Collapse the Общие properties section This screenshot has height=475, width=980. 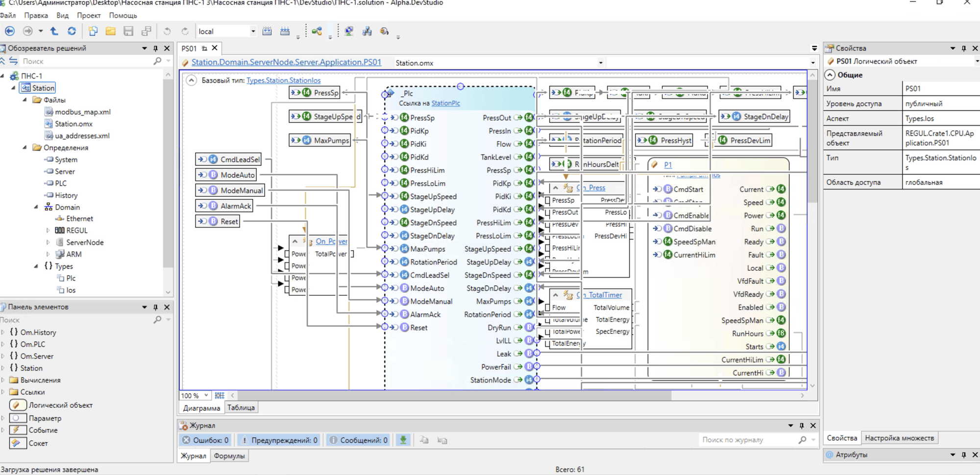click(x=830, y=75)
